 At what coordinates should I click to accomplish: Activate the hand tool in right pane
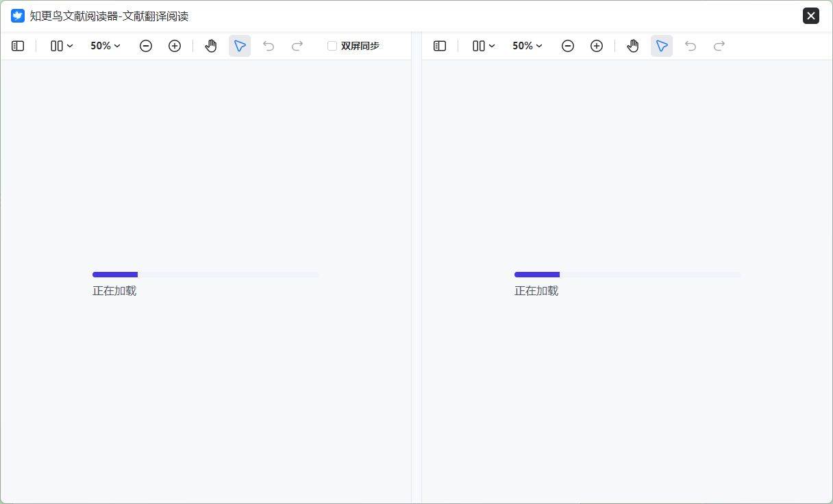(633, 46)
